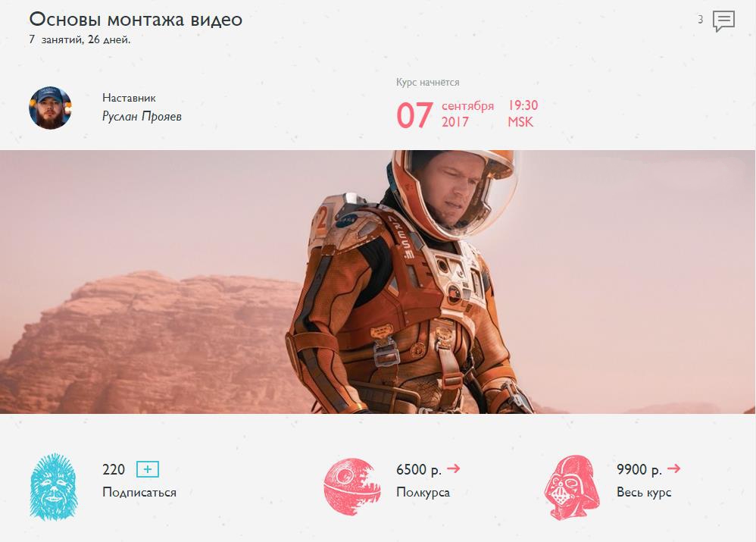The image size is (756, 542).
Task: Click the astronaut banner image
Action: tap(378, 282)
